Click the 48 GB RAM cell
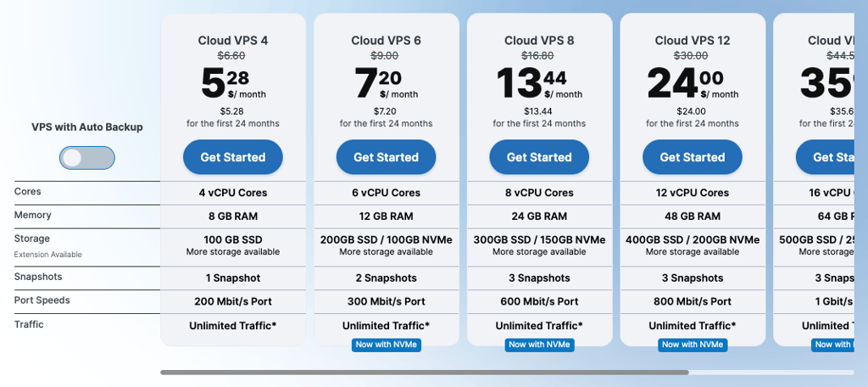 point(692,216)
